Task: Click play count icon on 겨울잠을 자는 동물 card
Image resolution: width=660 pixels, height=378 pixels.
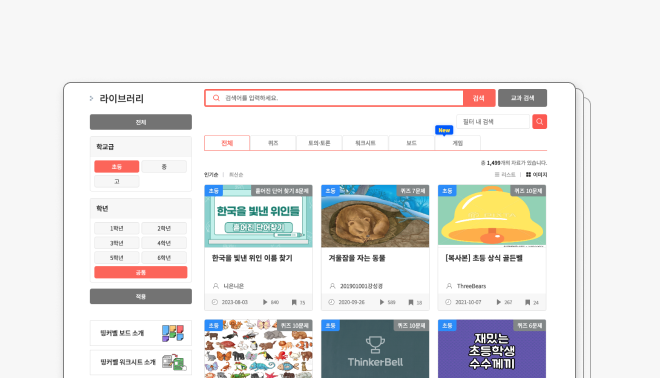Action: [382, 302]
